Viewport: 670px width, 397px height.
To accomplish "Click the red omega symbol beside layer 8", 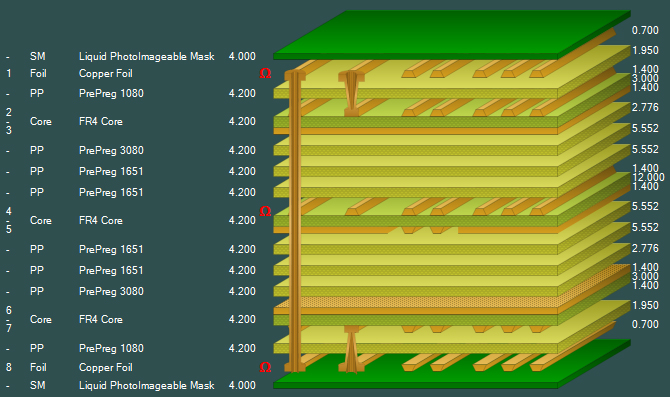I will tap(265, 367).
